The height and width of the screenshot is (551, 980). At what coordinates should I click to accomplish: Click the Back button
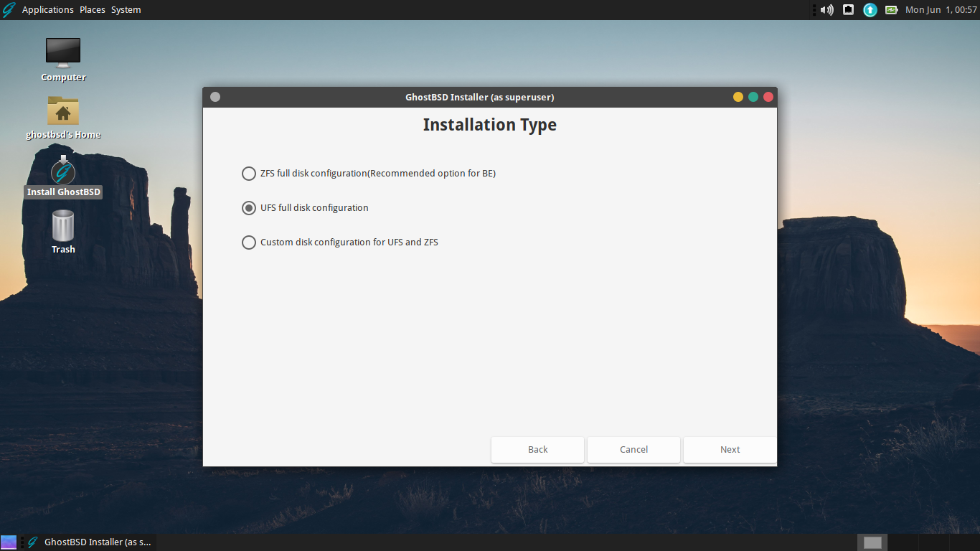click(x=537, y=450)
